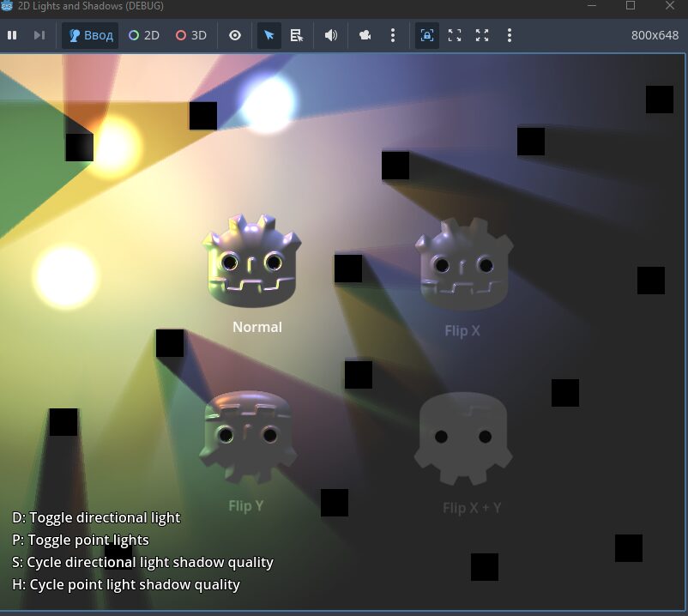Maximize the debug game window
Image resolution: width=688 pixels, height=616 pixels.
pos(631,5)
